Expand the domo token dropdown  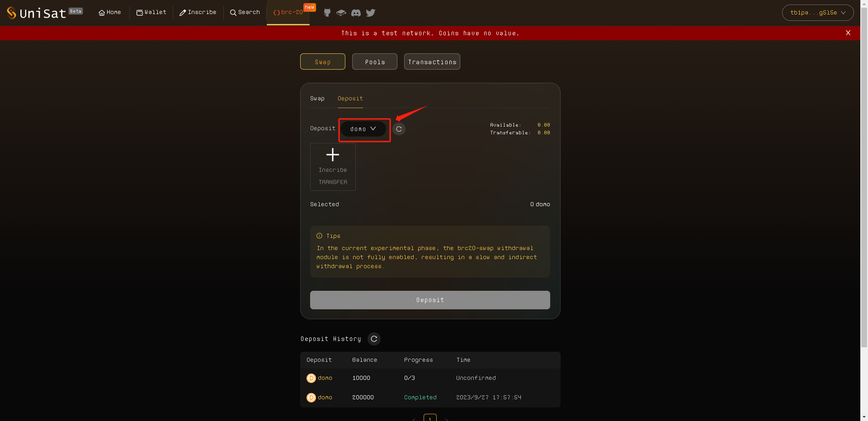tap(363, 129)
